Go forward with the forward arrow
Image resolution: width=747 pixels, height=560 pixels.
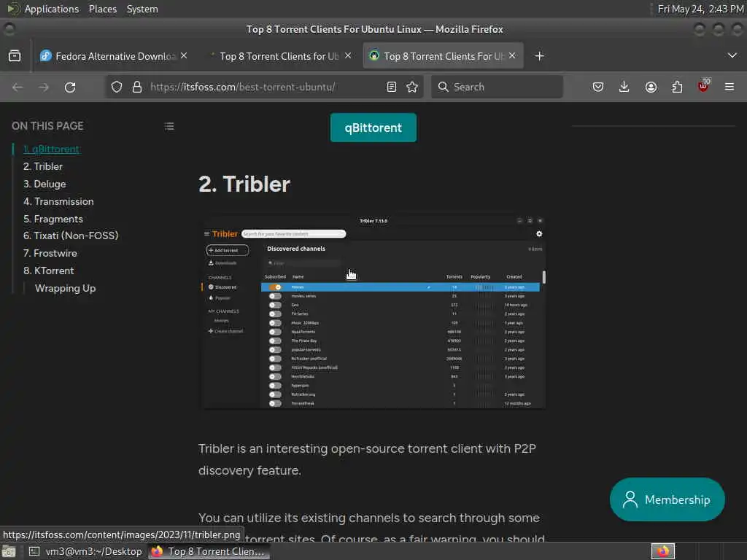(x=44, y=87)
